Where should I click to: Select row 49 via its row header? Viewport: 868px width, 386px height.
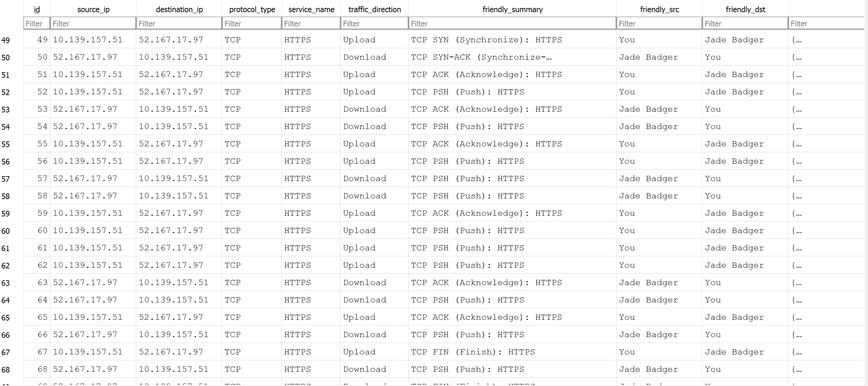(6, 40)
